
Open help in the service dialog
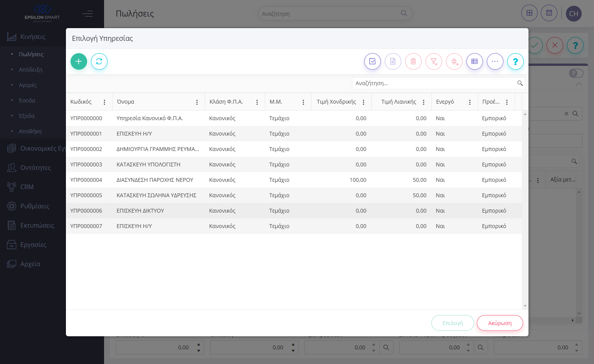pyautogui.click(x=515, y=61)
